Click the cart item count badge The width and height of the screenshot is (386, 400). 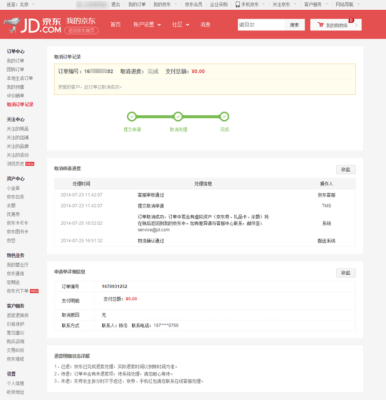pyautogui.click(x=351, y=20)
